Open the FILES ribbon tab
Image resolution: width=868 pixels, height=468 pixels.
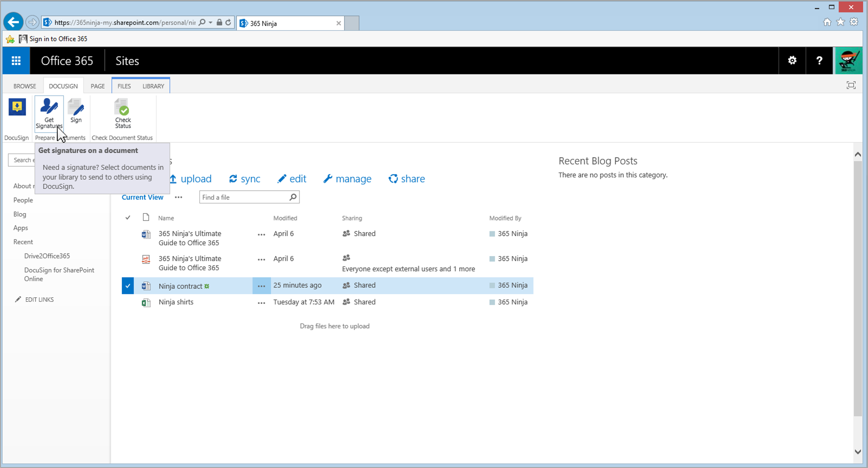point(124,86)
